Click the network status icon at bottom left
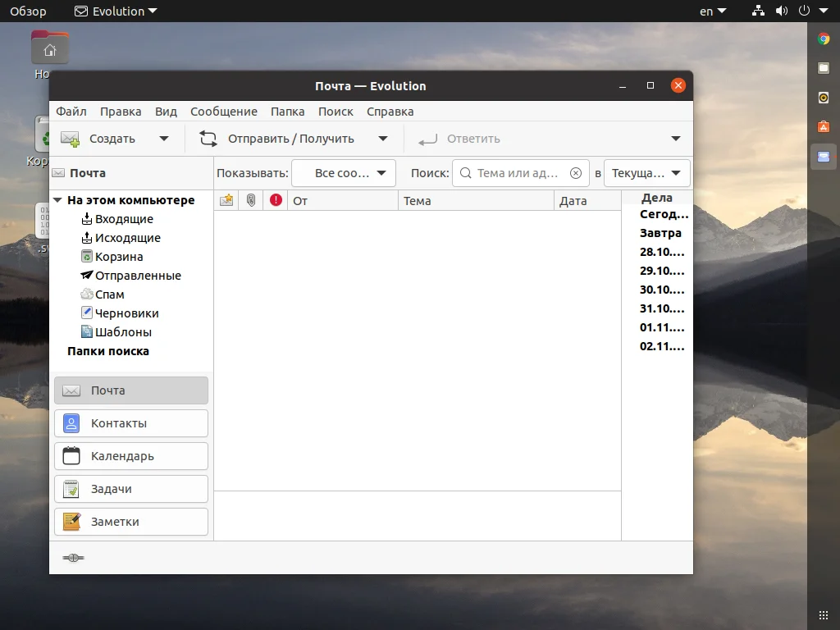 click(73, 558)
